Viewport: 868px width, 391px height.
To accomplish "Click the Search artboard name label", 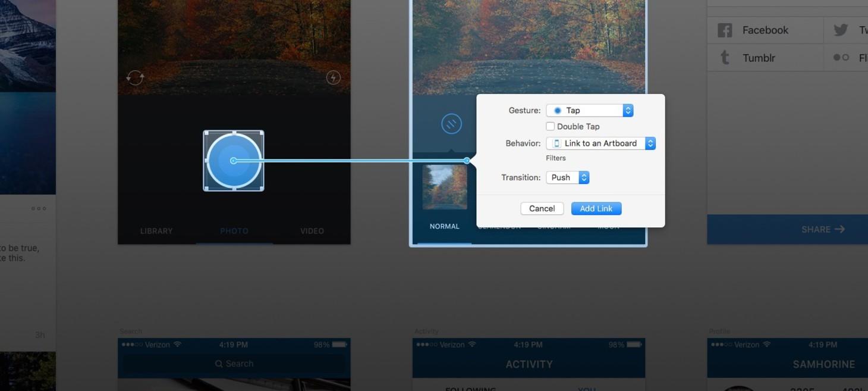I will 131,331.
